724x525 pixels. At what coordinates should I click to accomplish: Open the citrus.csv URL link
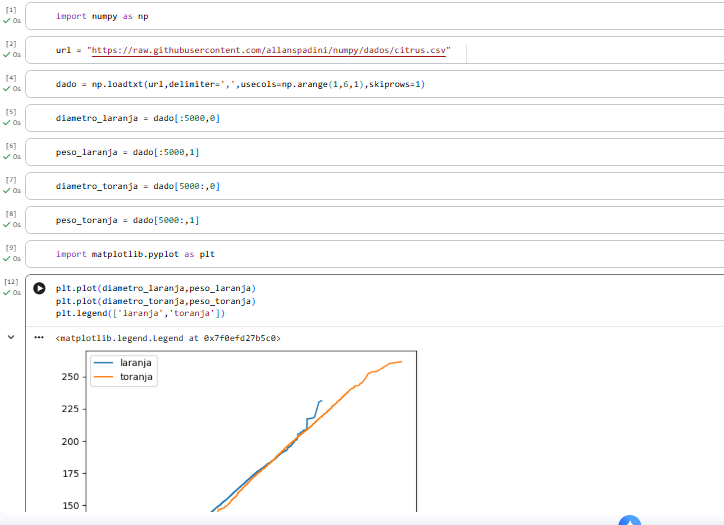pos(269,50)
